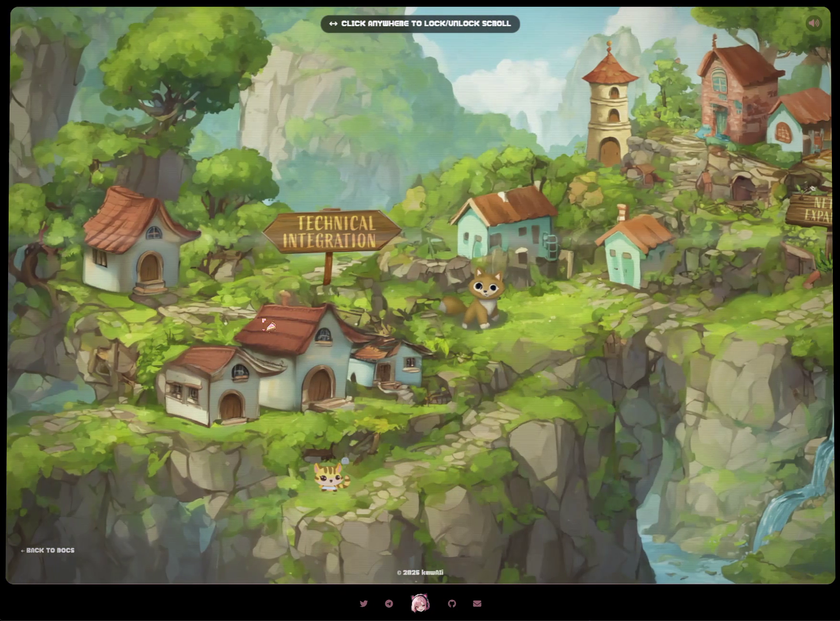Select the Technical Integration wooden signpost
Viewport: 840px width, 621px height.
[x=332, y=232]
